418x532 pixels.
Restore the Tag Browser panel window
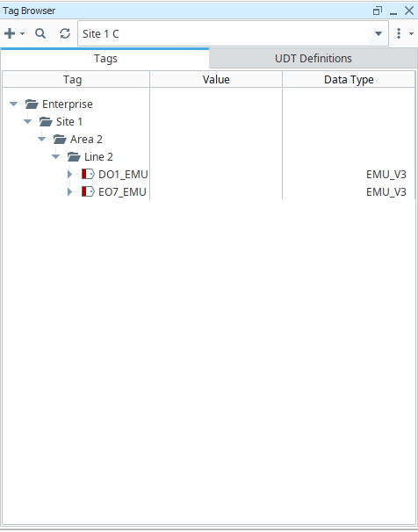(378, 11)
